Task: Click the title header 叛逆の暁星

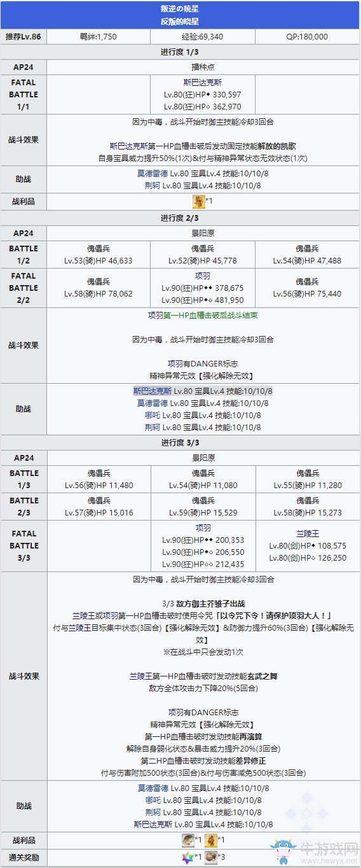Action: pos(180,9)
